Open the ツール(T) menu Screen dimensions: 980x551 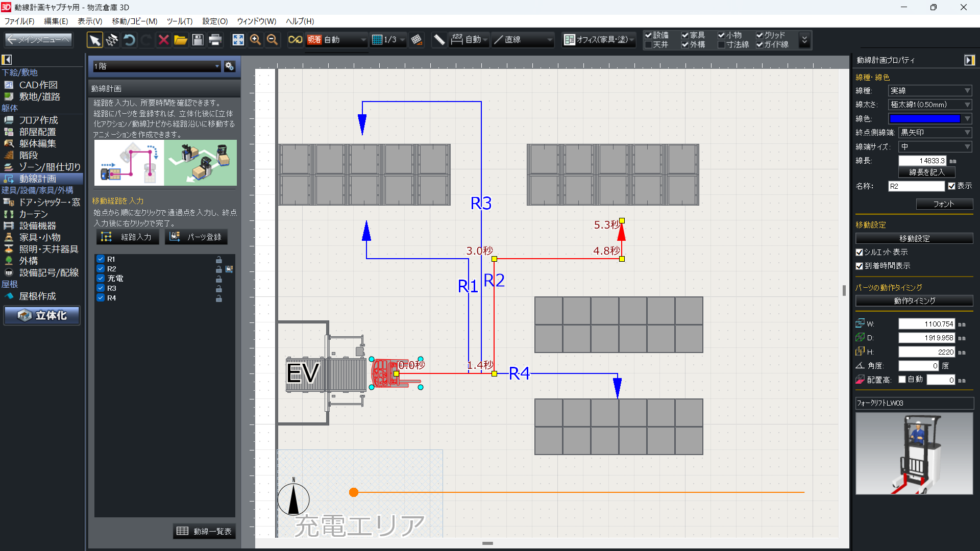[179, 21]
